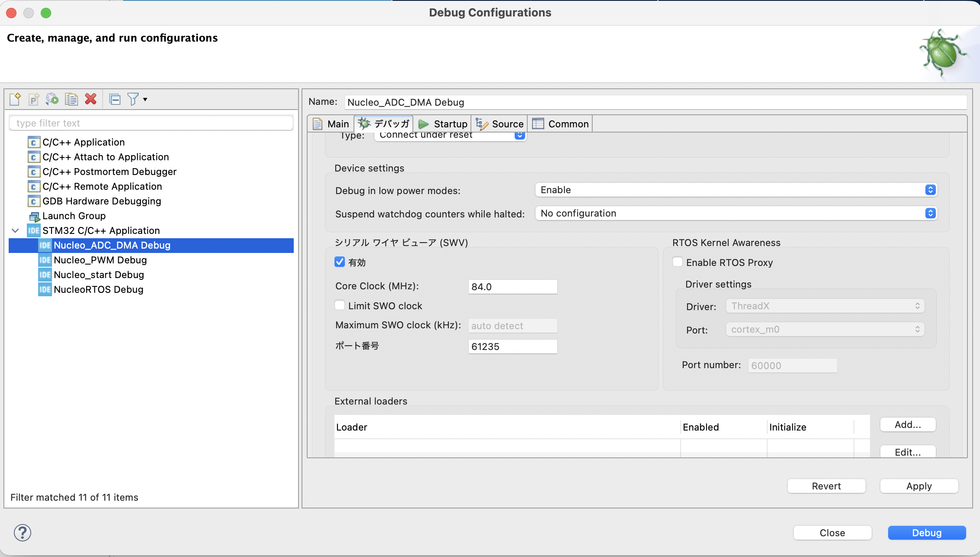
Task: Open Debug in low power modes dropdown
Action: 736,190
